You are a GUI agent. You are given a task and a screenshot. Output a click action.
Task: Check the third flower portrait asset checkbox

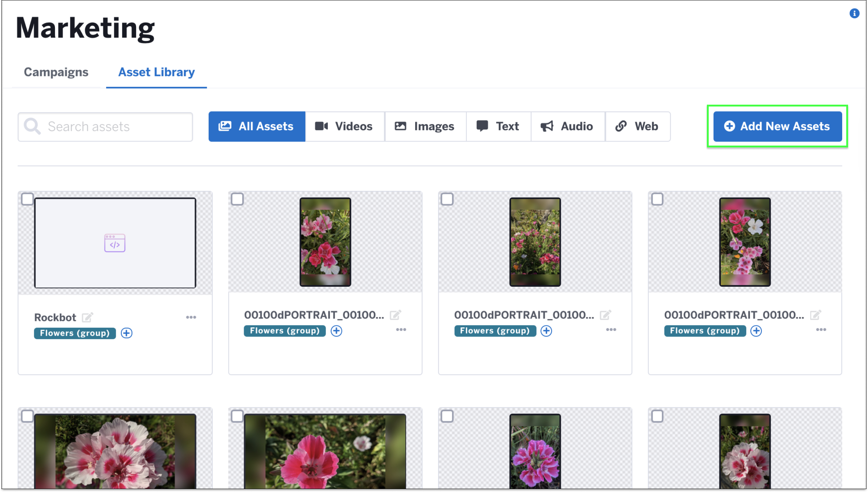[x=657, y=199]
